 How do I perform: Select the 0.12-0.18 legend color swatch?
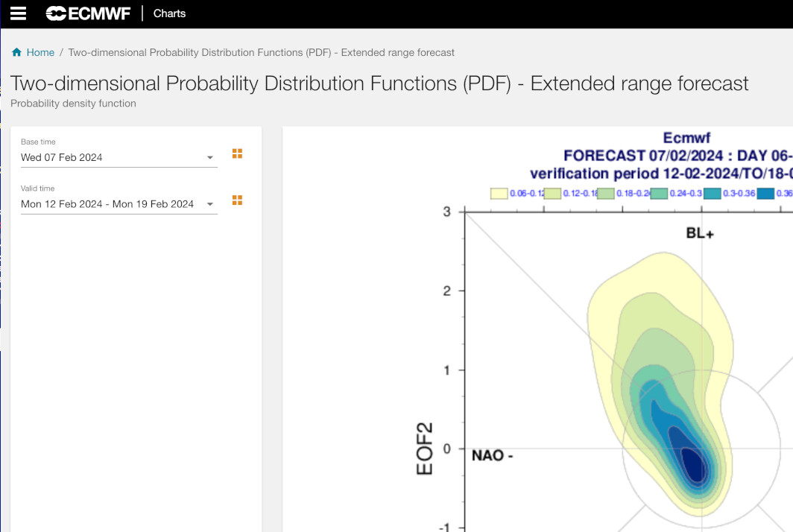(552, 193)
